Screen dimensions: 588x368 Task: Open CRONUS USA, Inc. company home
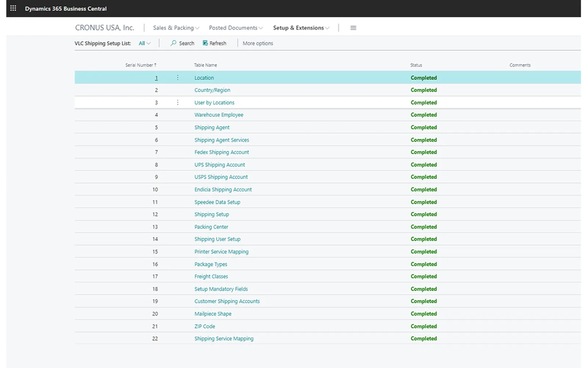point(105,28)
